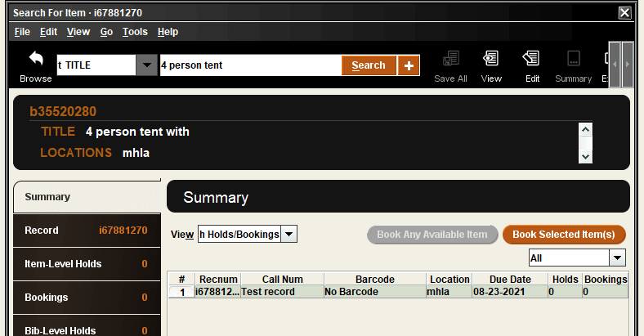Click the Edit toolbar icon
Screen dimensions: 644x336
coord(532,60)
